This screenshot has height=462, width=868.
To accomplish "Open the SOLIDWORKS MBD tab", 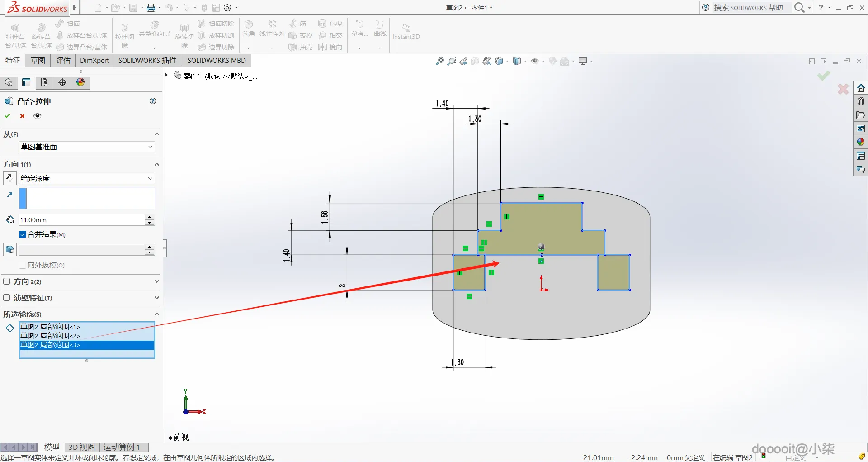I will click(217, 61).
